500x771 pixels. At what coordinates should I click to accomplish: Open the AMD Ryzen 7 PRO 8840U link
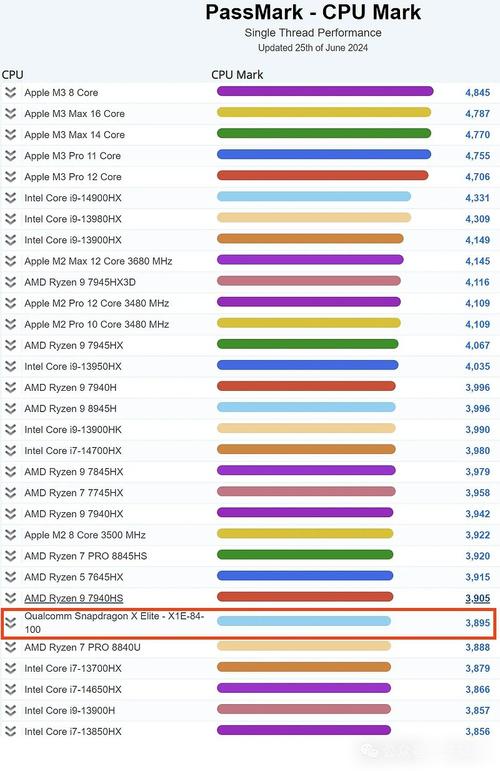click(82, 647)
